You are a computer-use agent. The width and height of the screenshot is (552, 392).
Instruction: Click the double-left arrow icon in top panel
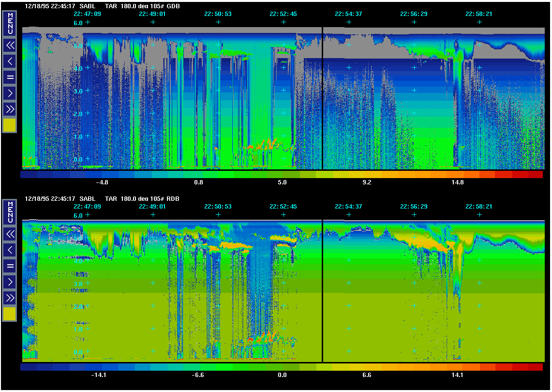[x=10, y=45]
